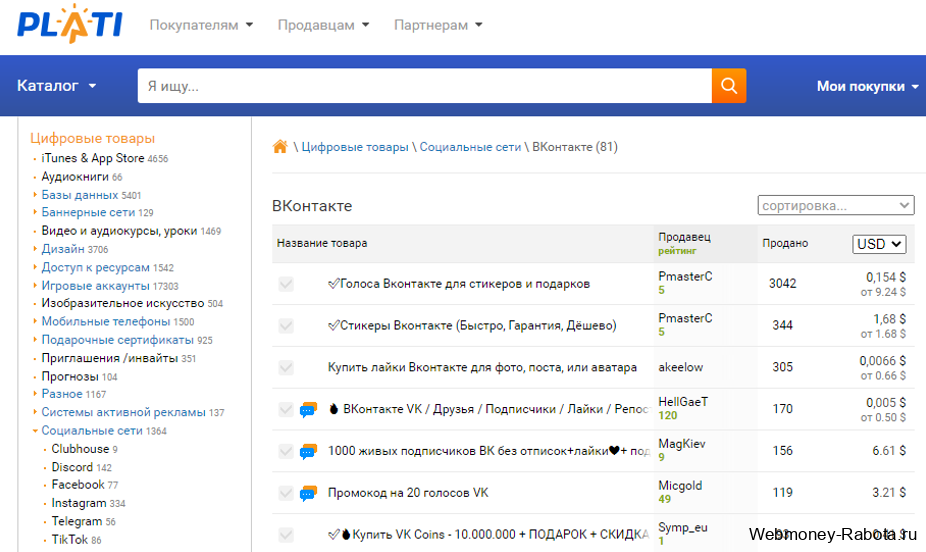Open Мои покупки dropdown

pos(868,86)
